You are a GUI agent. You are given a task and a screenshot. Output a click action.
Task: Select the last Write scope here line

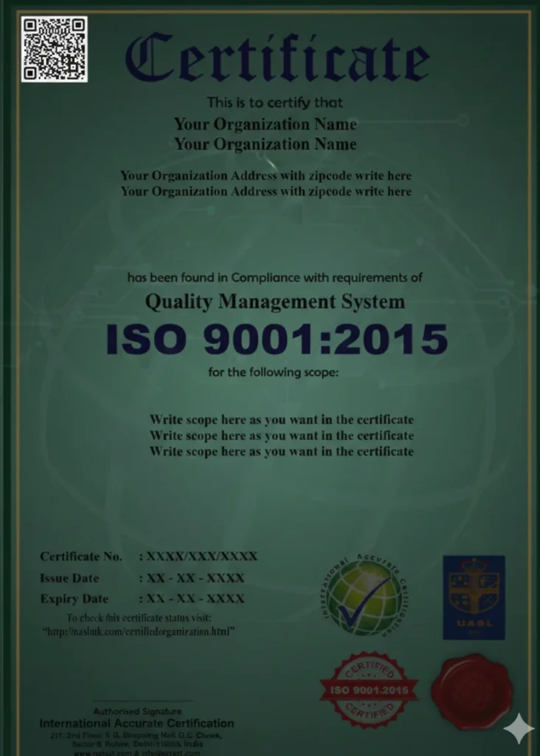coord(281,451)
